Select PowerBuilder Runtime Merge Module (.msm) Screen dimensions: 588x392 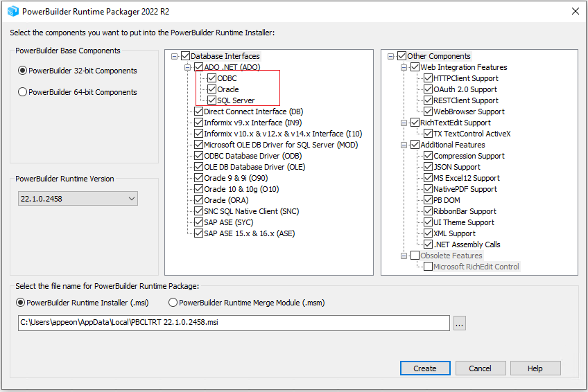coord(173,303)
